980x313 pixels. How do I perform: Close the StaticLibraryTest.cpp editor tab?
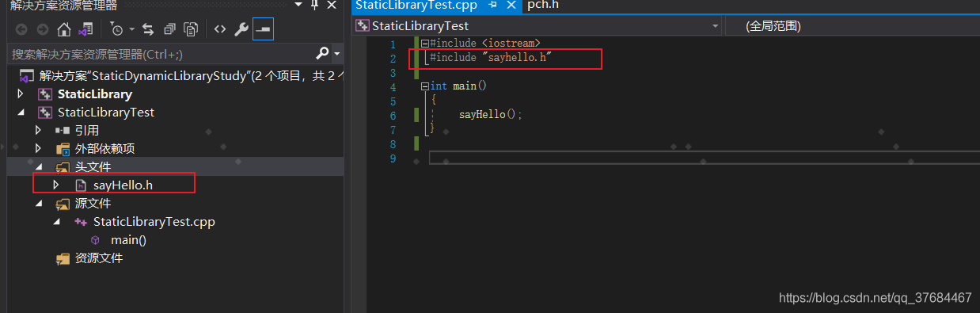[x=511, y=6]
